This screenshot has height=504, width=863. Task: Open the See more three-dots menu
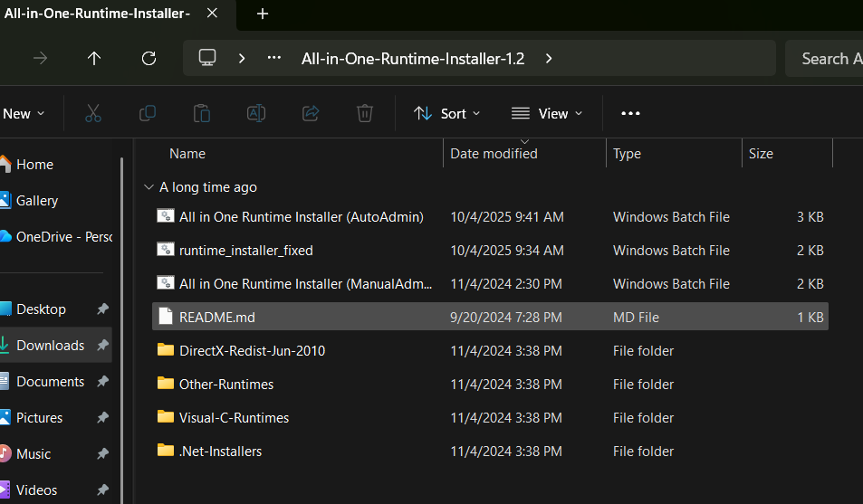(630, 113)
